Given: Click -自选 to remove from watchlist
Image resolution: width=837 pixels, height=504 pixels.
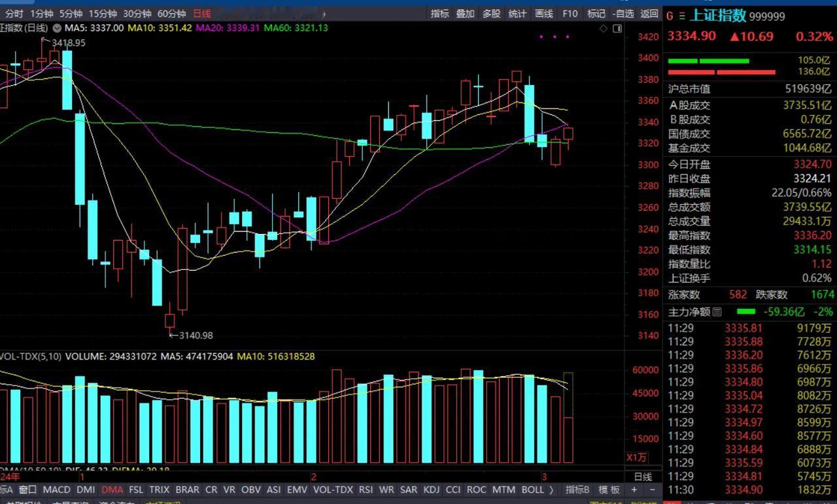Looking at the screenshot, I should tap(624, 13).
